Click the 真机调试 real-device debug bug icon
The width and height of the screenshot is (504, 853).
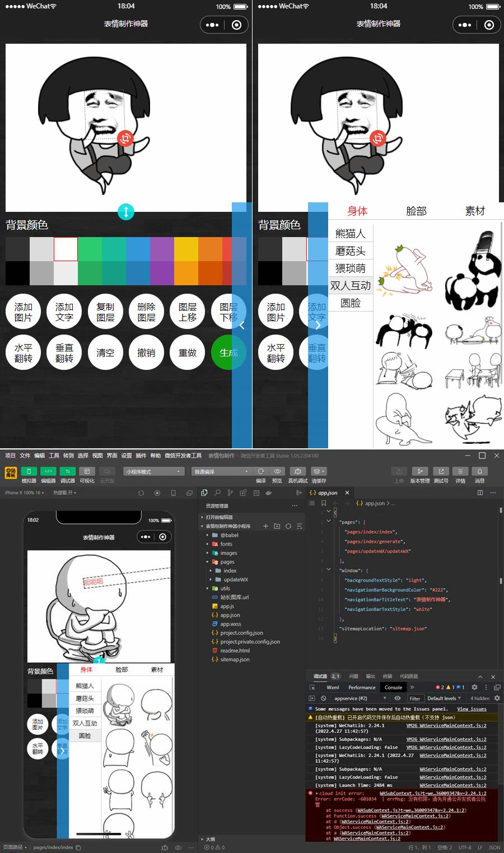click(x=298, y=471)
